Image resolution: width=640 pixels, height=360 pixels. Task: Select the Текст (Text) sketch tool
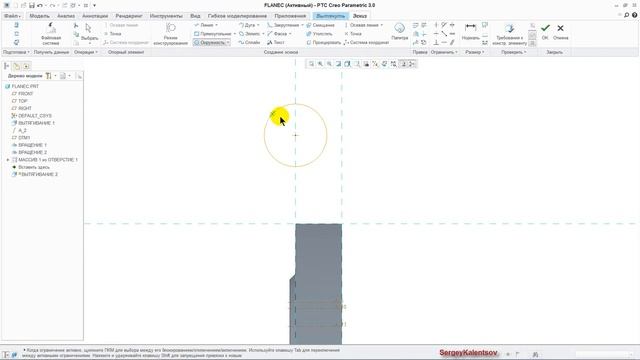tap(276, 42)
